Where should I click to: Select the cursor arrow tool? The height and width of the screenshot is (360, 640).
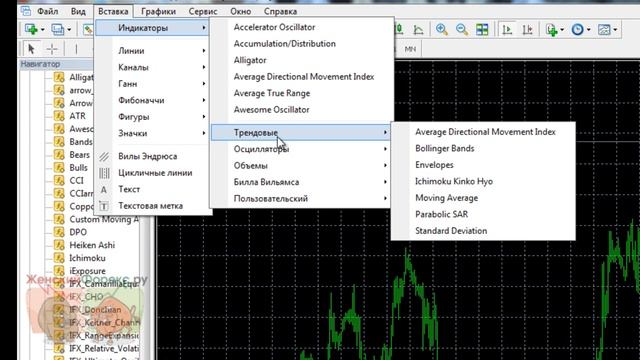(x=31, y=49)
